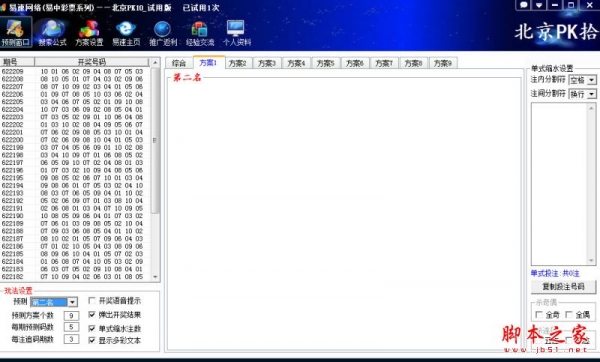Maximize the application window
Viewport: 600px width, 362px height.
tap(571, 5)
